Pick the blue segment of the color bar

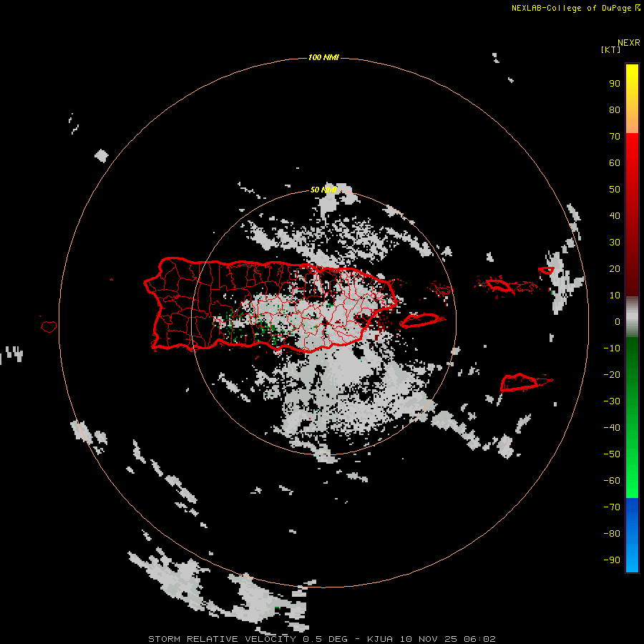pos(632,535)
